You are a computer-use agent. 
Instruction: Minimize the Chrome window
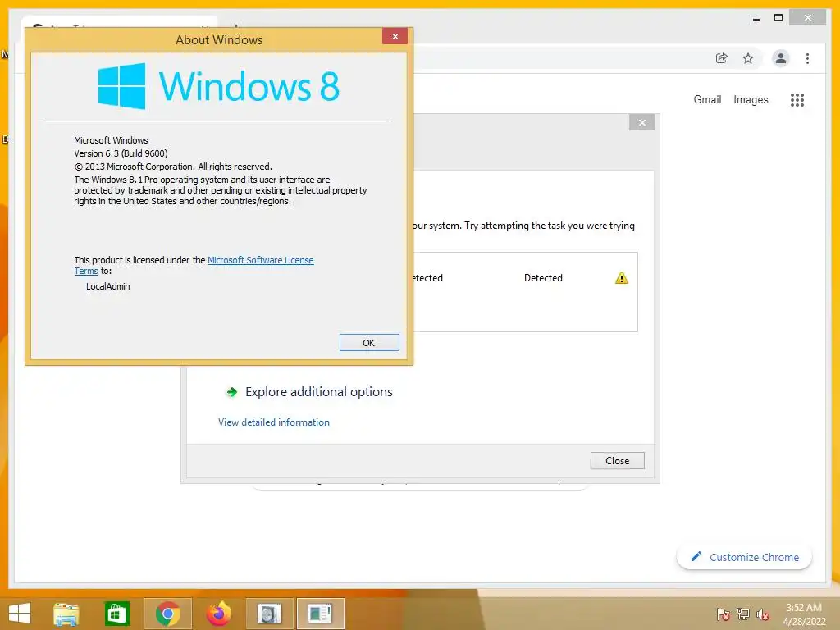756,18
